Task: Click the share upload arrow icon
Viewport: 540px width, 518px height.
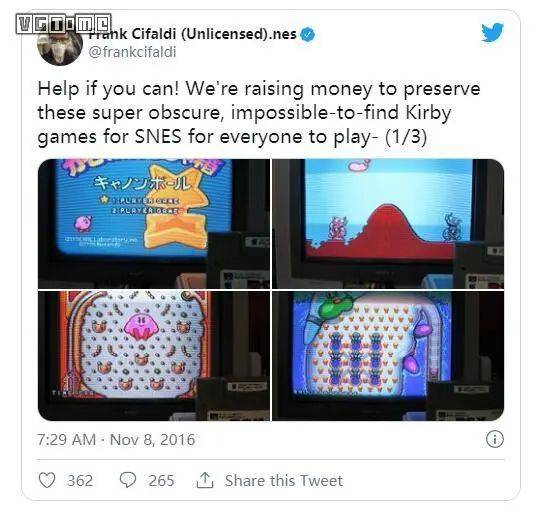Action: tap(205, 480)
